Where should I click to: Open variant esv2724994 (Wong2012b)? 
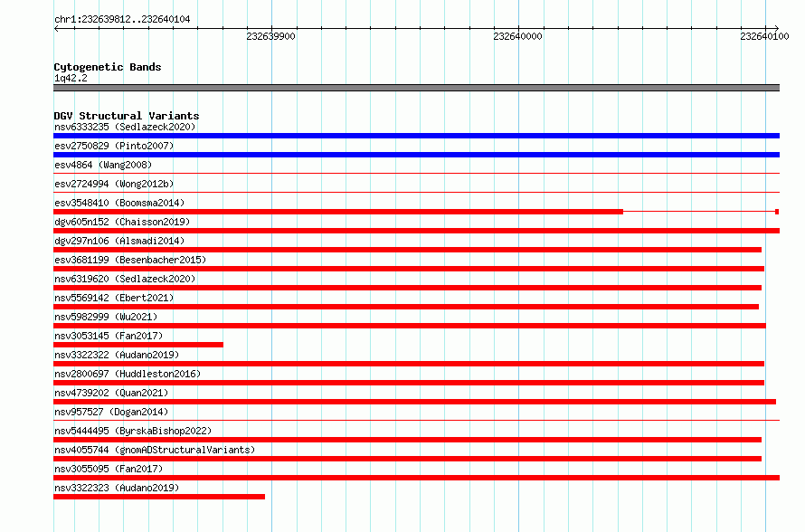(114, 184)
